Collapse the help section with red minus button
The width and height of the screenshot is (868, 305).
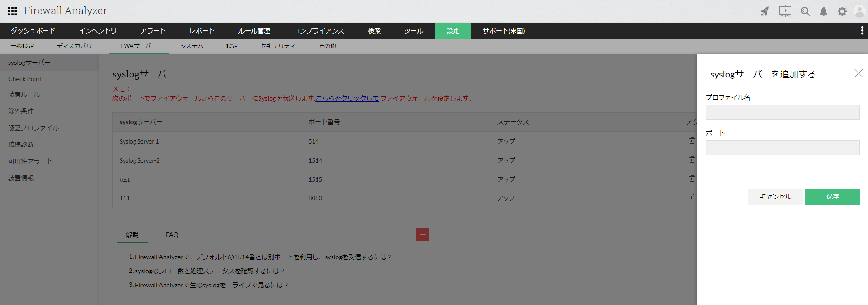coord(422,234)
